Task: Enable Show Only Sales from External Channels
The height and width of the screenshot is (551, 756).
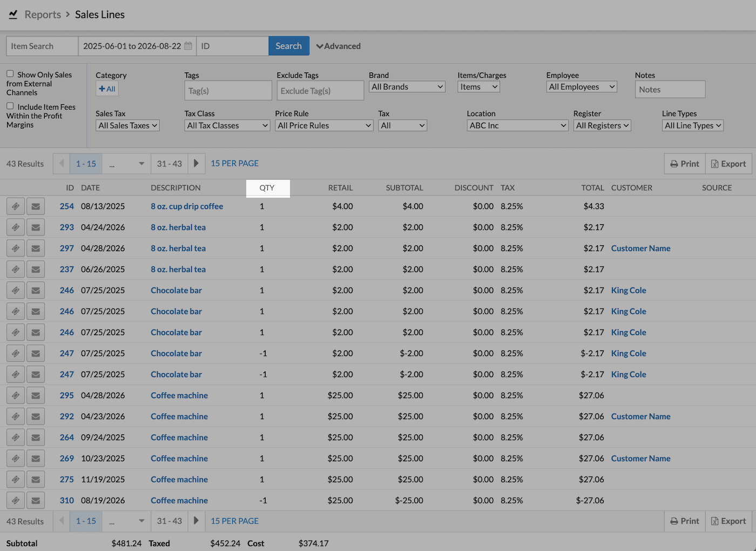Action: click(10, 74)
